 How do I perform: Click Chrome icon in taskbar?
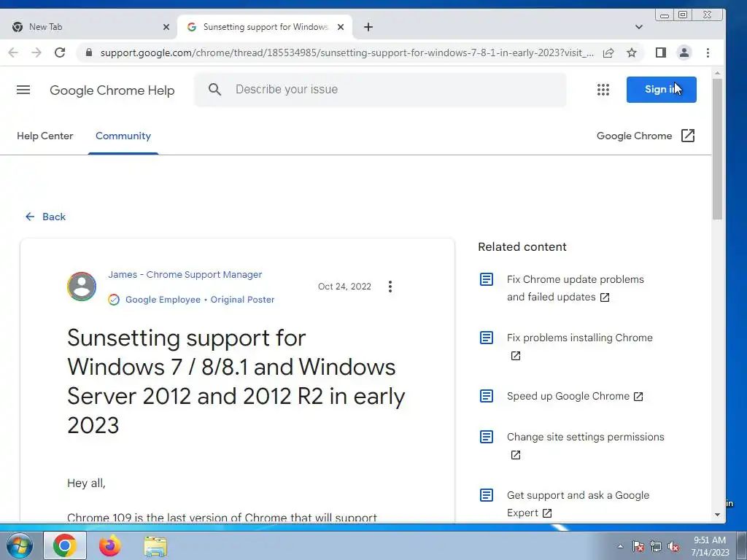click(65, 545)
